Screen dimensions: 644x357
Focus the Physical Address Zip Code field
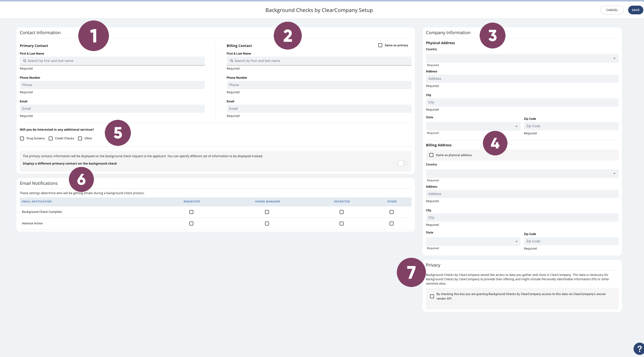click(571, 126)
